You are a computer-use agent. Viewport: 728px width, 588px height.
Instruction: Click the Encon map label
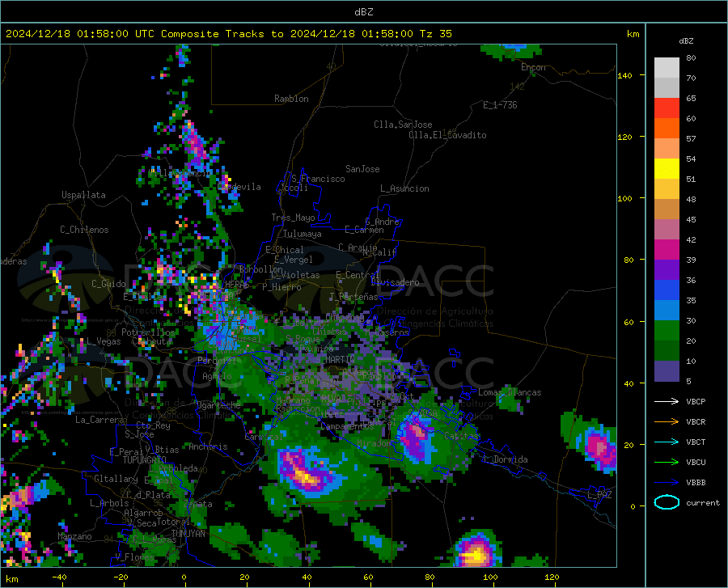[x=533, y=67]
